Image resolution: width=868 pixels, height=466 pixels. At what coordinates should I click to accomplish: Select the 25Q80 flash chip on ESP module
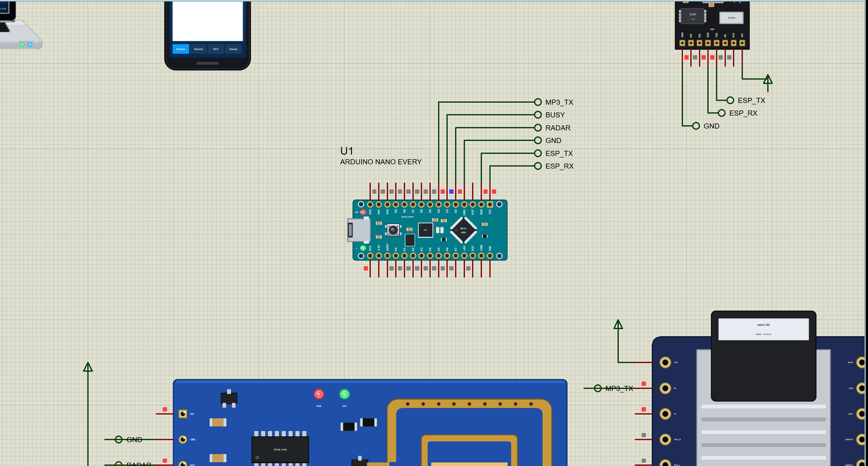(x=692, y=16)
